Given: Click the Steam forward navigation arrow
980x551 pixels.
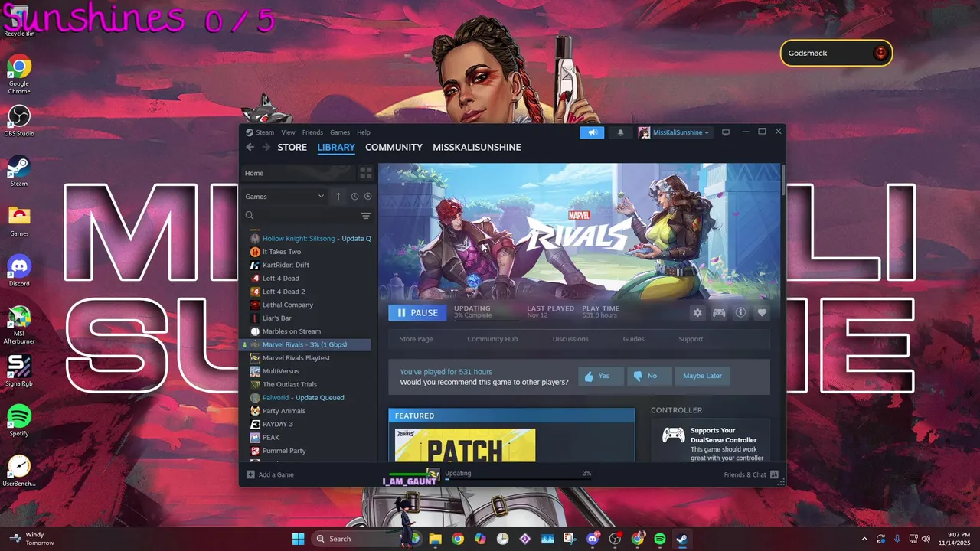Looking at the screenshot, I should point(265,147).
